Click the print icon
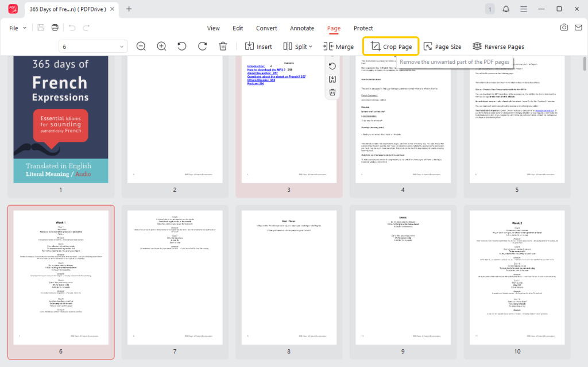The height and width of the screenshot is (367, 588). pyautogui.click(x=55, y=28)
